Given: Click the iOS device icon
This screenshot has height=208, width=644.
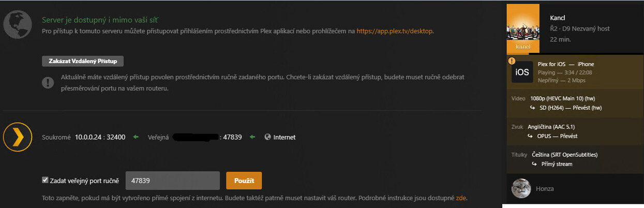Looking at the screenshot, I should click(x=522, y=72).
